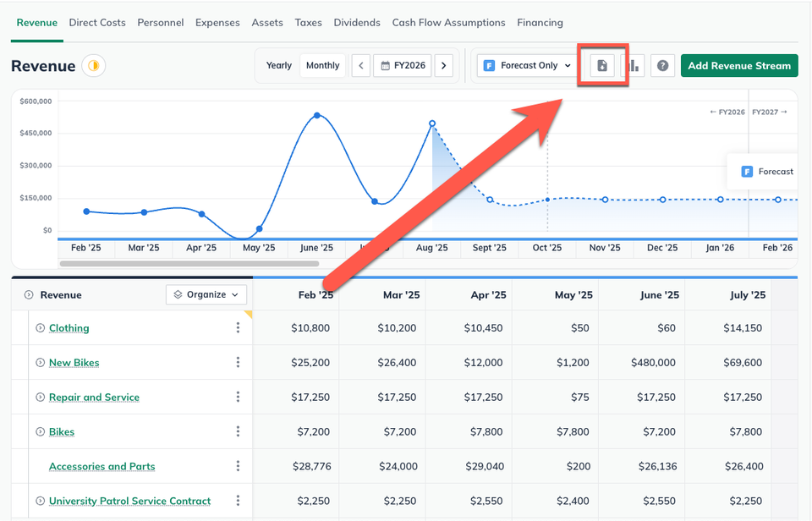Open the Clothing row three-dot menu
This screenshot has width=812, height=521.
(238, 327)
